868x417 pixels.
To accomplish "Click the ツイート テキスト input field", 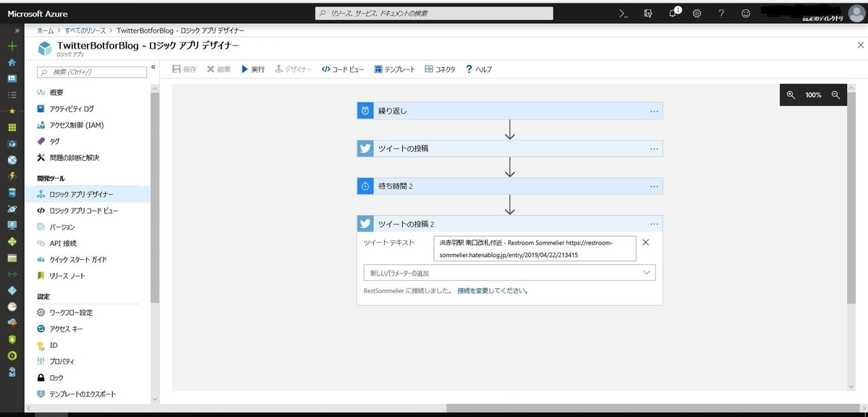I will 535,248.
